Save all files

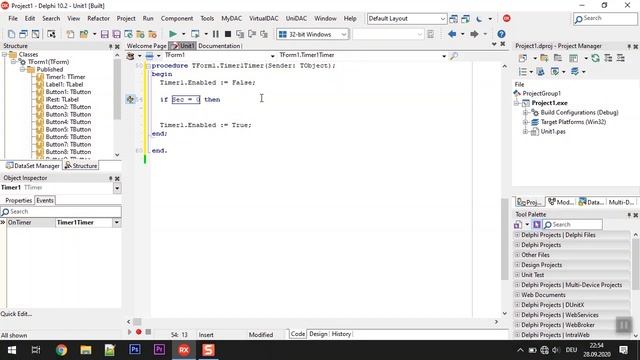(116, 34)
